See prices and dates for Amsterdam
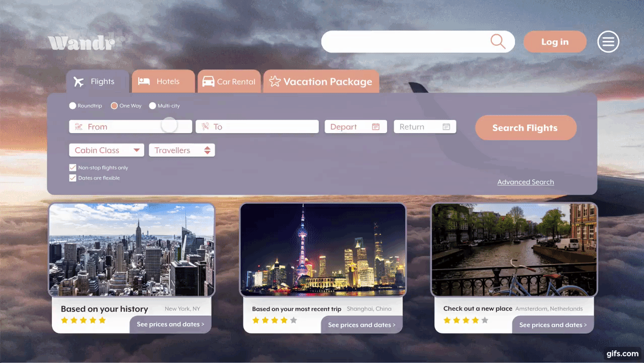 [x=553, y=325]
